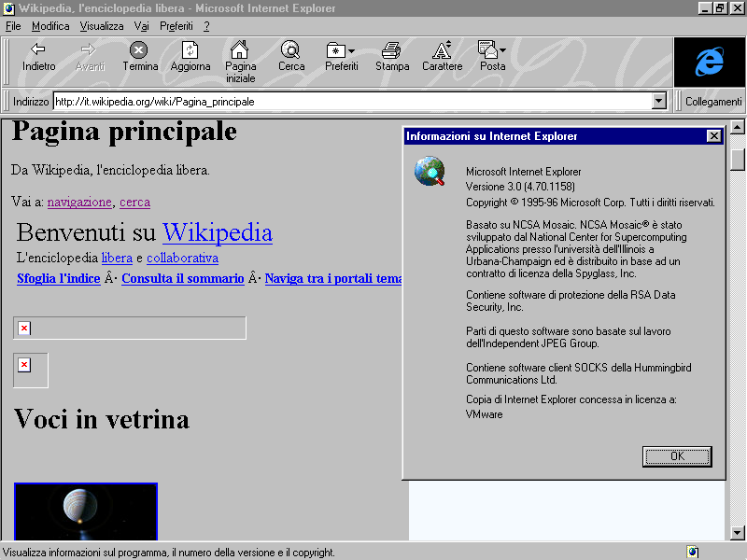Click the Copyright 1995-96 Microsoft Corp. line
This screenshot has width=747, height=560.
pos(590,203)
